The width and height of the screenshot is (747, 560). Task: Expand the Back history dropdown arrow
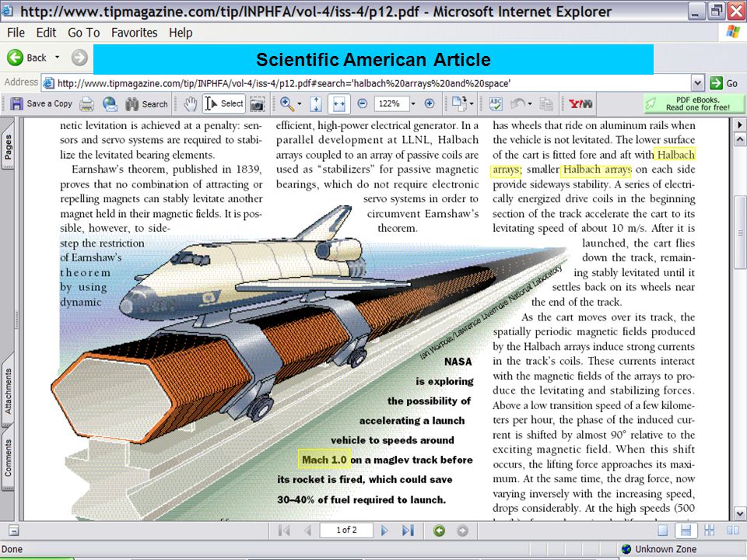57,58
